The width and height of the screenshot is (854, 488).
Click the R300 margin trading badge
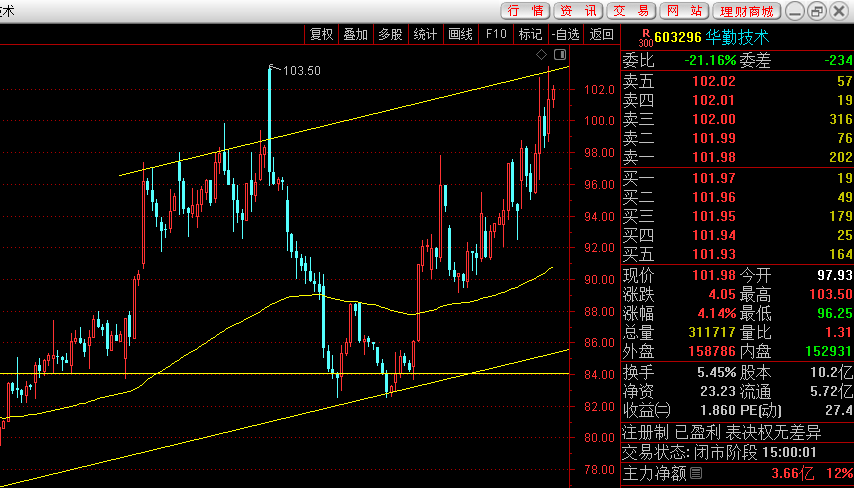pyautogui.click(x=645, y=38)
